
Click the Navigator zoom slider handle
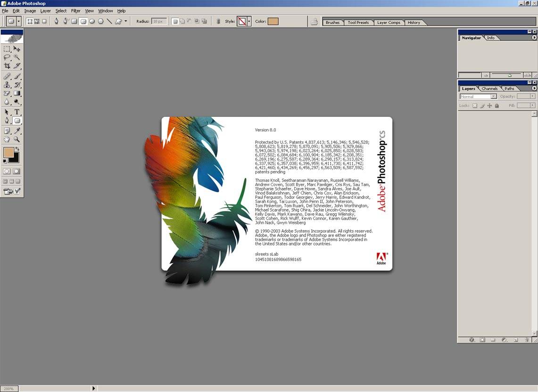pyautogui.click(x=510, y=75)
